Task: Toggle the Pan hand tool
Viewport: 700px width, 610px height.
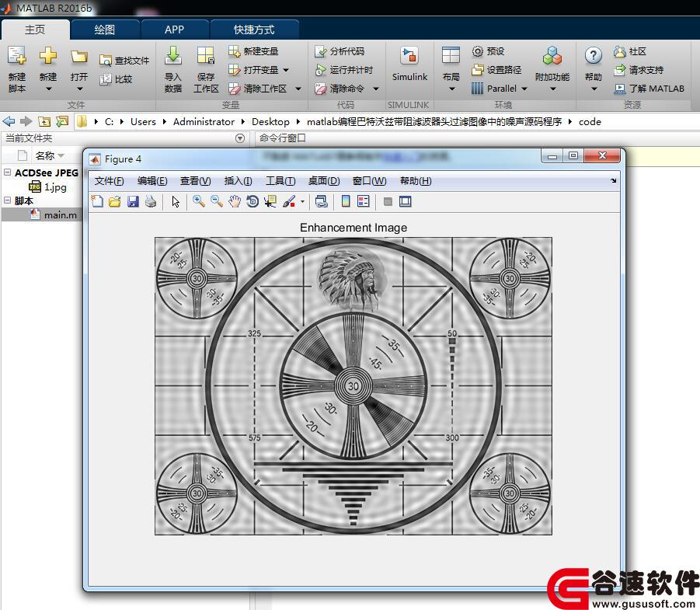Action: point(235,201)
